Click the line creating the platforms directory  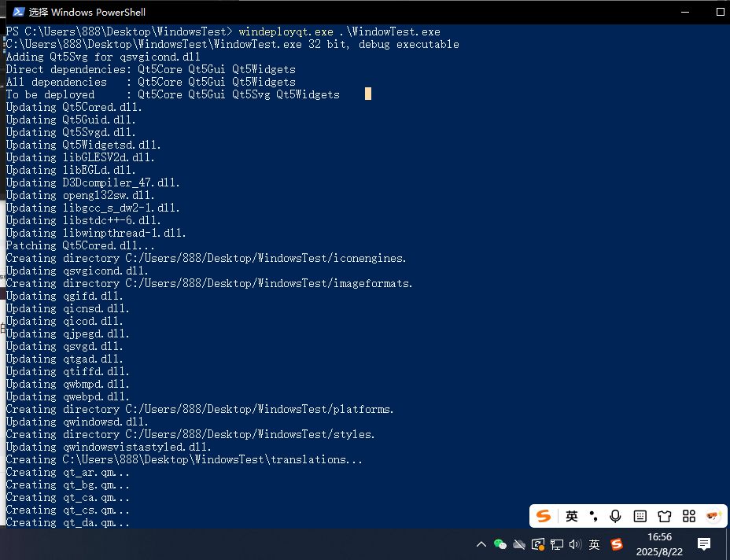pos(200,409)
